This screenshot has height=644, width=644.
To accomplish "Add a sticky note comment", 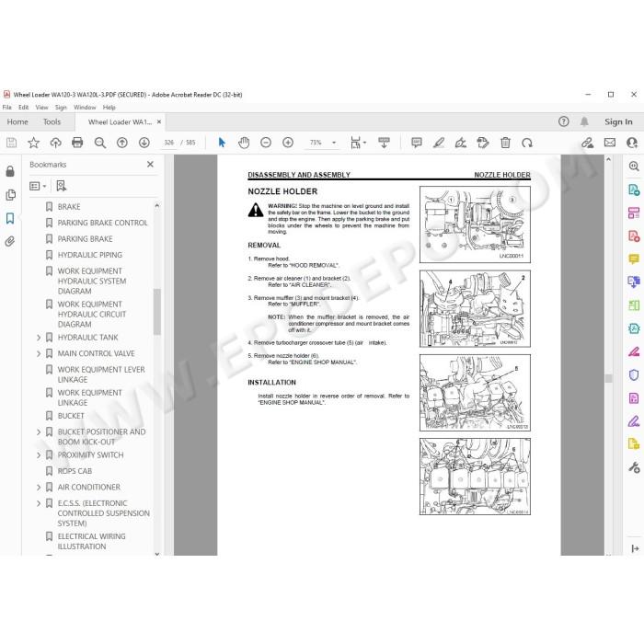I will (417, 143).
